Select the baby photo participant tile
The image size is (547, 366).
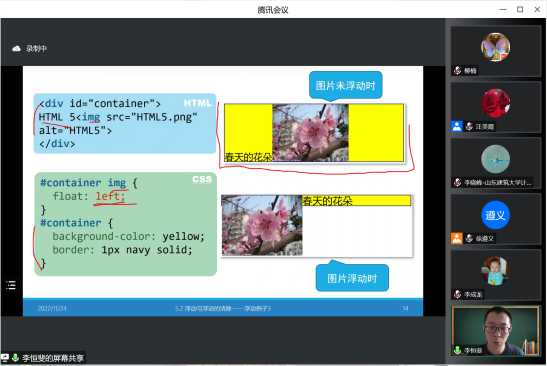click(x=496, y=275)
